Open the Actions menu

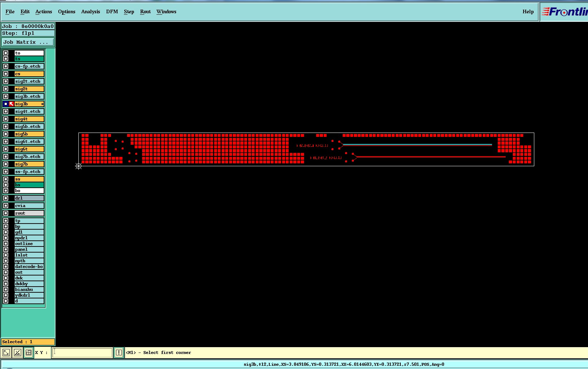(x=44, y=11)
